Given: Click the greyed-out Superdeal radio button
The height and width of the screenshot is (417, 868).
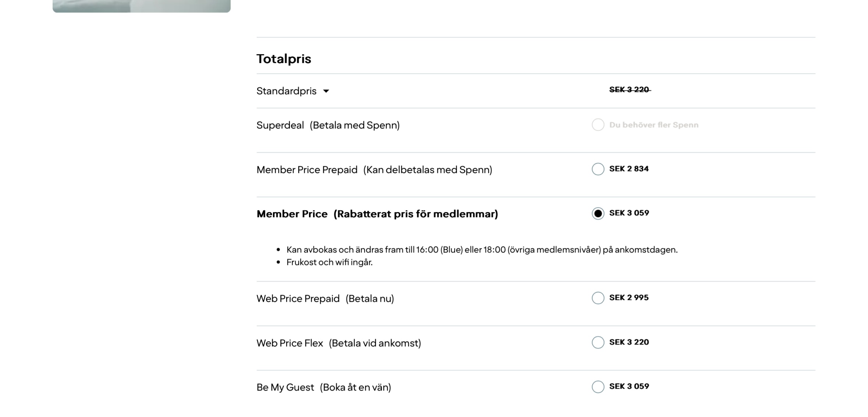Looking at the screenshot, I should [x=598, y=125].
